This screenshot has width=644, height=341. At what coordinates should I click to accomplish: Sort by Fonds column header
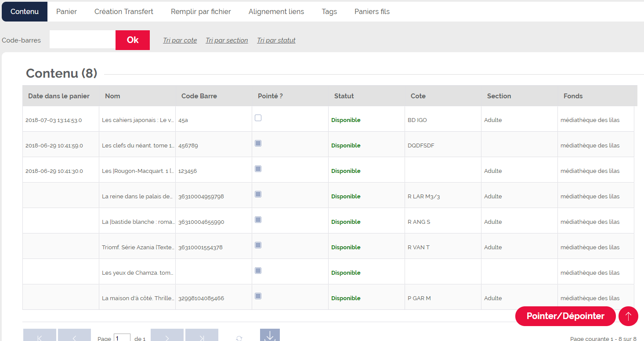pyautogui.click(x=597, y=96)
